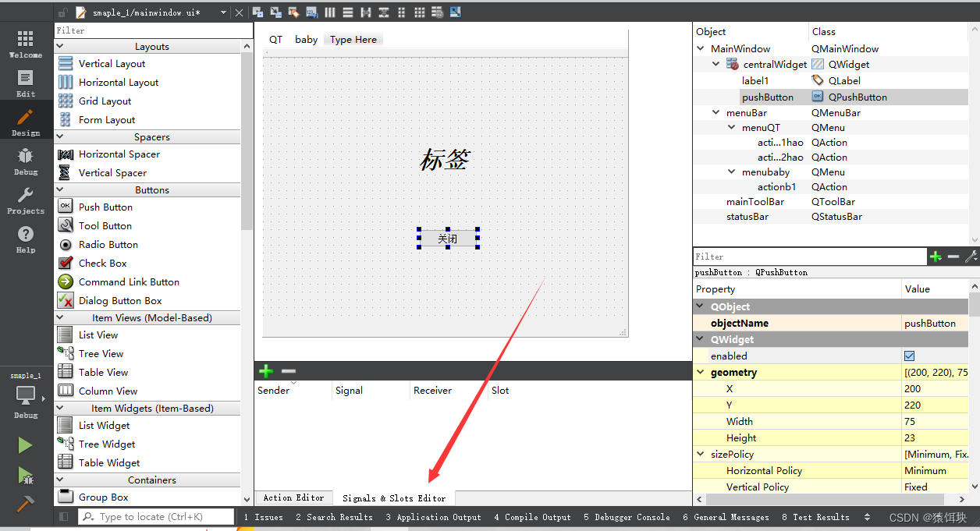Focus the property editor Filter field
980x531 pixels.
pos(810,257)
